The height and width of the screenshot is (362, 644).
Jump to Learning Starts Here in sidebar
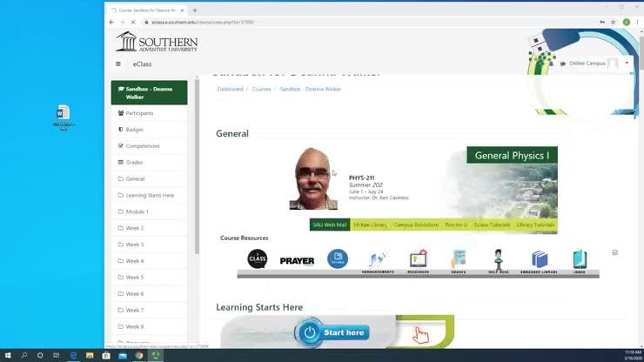pos(149,195)
